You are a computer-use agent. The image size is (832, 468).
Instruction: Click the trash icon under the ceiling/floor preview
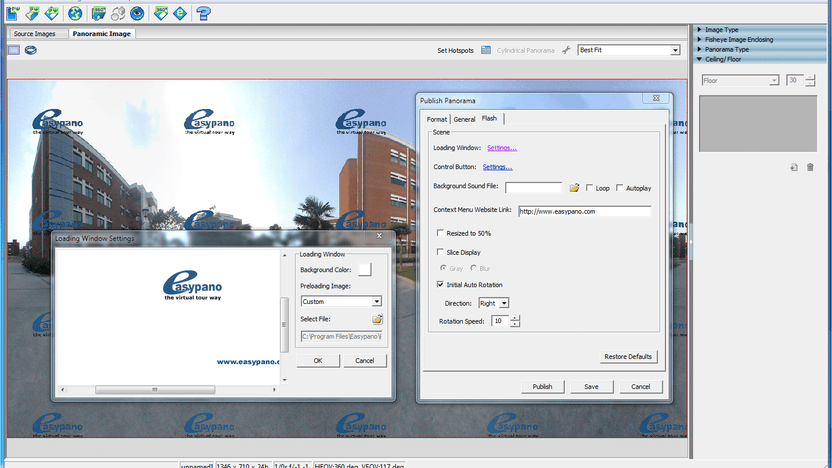810,168
